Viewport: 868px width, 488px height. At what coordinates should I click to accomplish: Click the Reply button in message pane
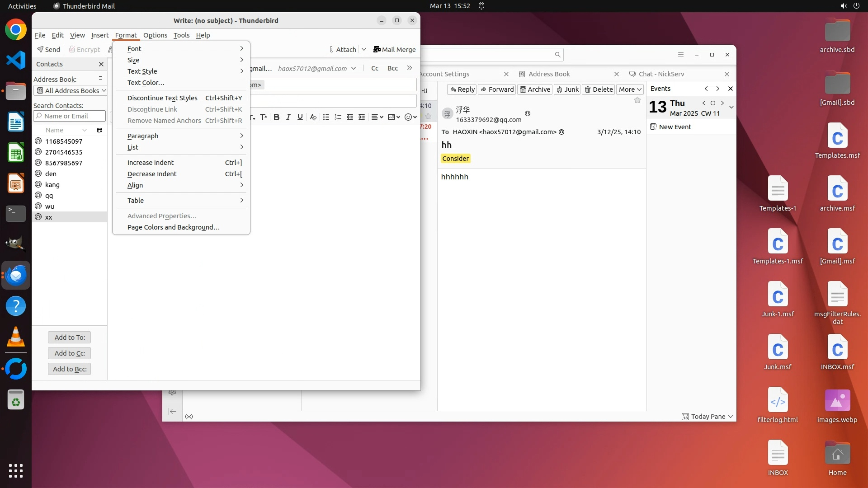point(462,89)
